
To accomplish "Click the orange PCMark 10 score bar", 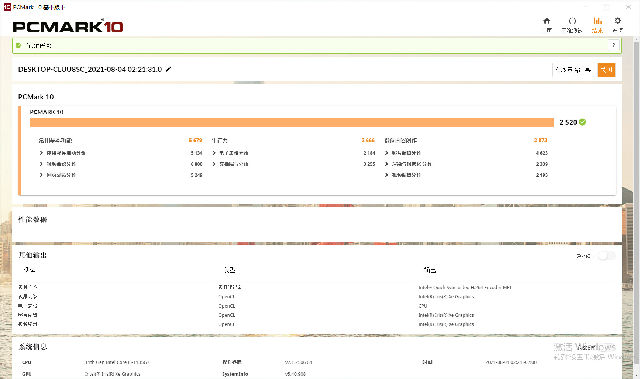I will point(292,122).
